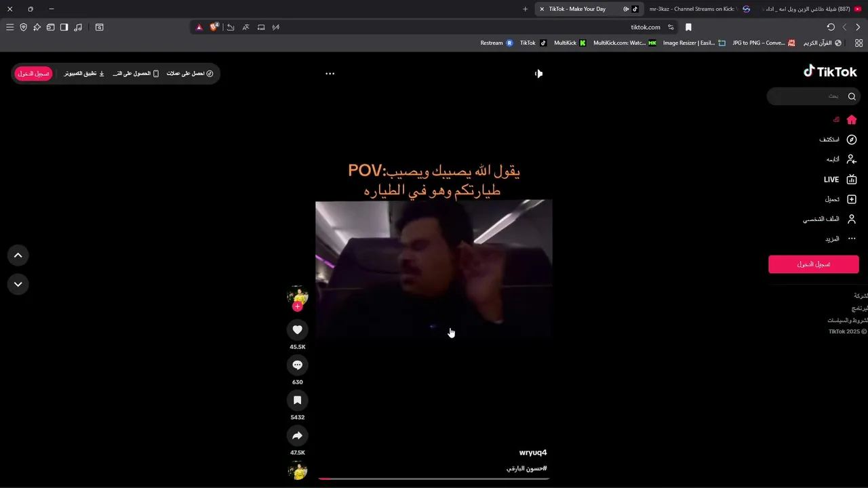Open Following (أتابعه) in the sidebar
Image resolution: width=868 pixels, height=488 pixels.
click(841, 159)
